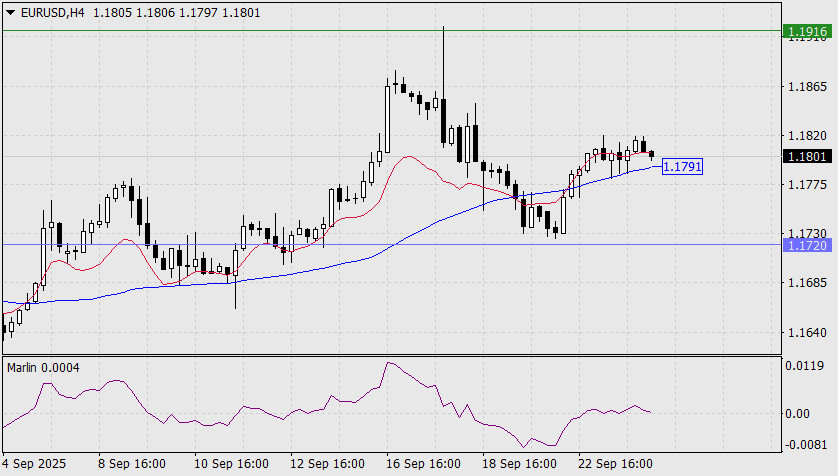Screen dimensions: 838x476
Task: Click 0.0119 on the Marlin scale
Action: 806,366
